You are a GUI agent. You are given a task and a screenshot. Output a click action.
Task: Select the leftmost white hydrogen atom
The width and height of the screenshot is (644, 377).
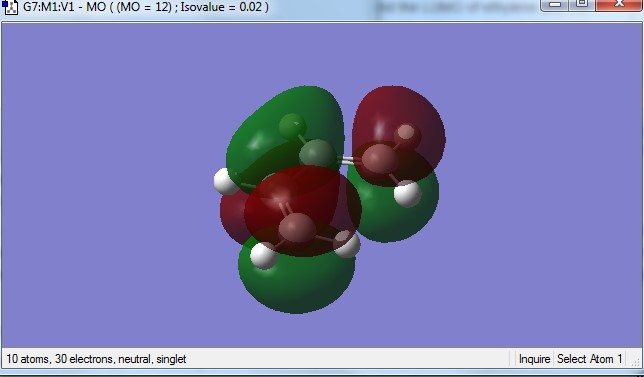pyautogui.click(x=226, y=182)
